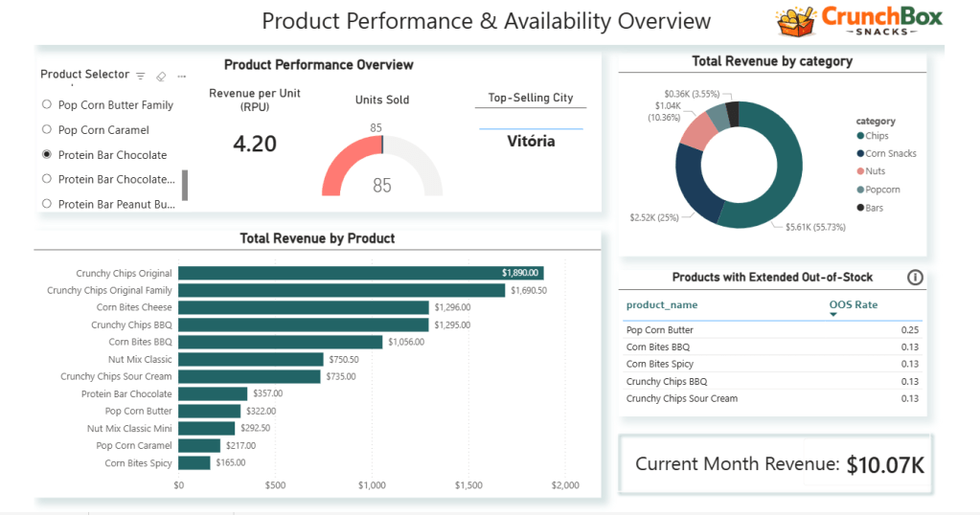
Task: Click the Current Month Revenue card
Action: [x=776, y=465]
